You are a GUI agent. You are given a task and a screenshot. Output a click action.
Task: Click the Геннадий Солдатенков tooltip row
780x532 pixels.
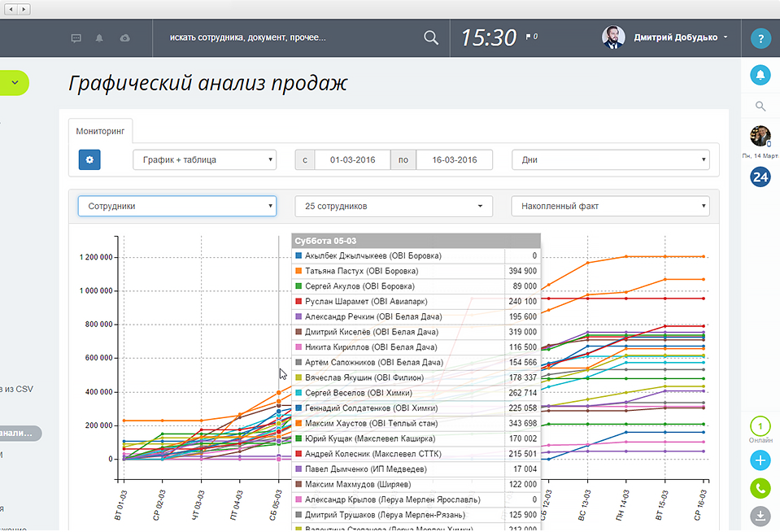(416, 408)
